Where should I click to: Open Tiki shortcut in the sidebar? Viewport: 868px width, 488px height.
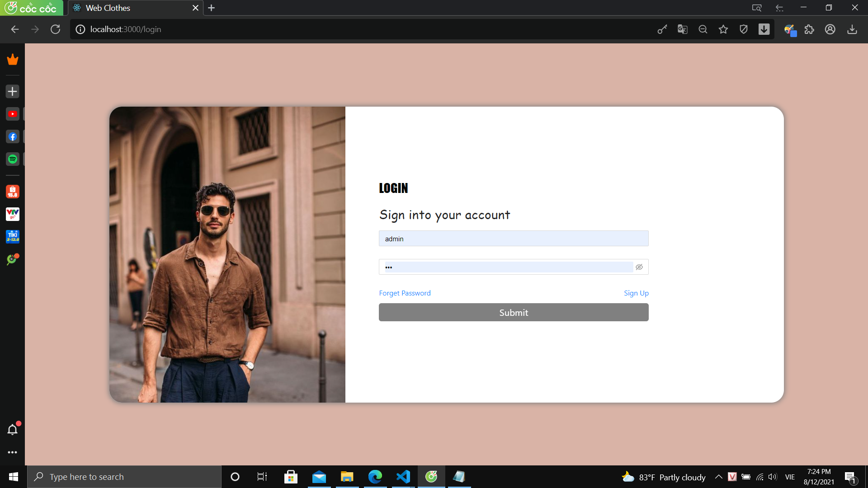coord(13,236)
